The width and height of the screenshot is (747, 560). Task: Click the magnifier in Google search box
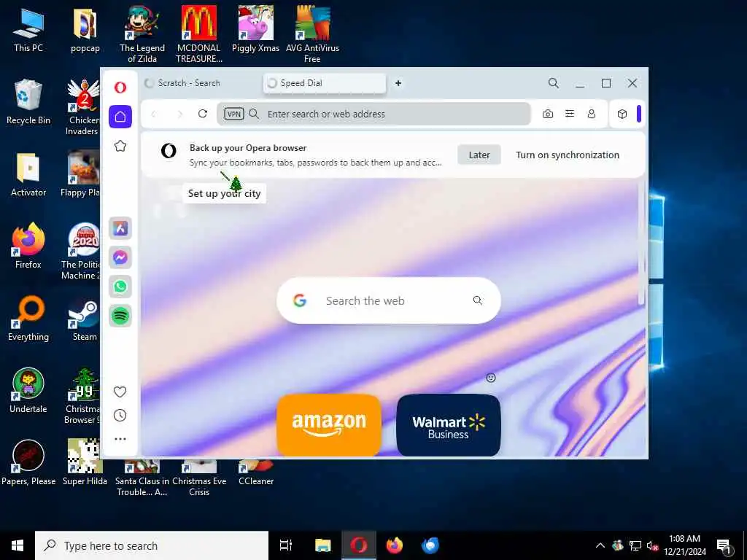click(x=477, y=300)
